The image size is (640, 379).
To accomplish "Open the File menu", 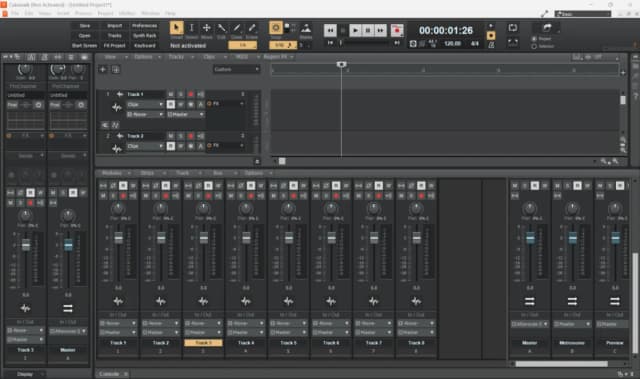I will (15, 13).
